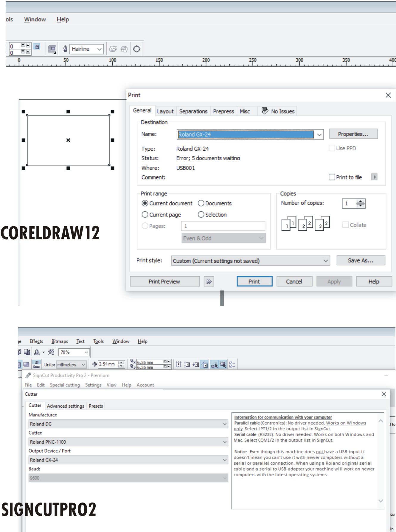
Task: Open the 70% zoom level dropdown
Action: pyautogui.click(x=74, y=352)
